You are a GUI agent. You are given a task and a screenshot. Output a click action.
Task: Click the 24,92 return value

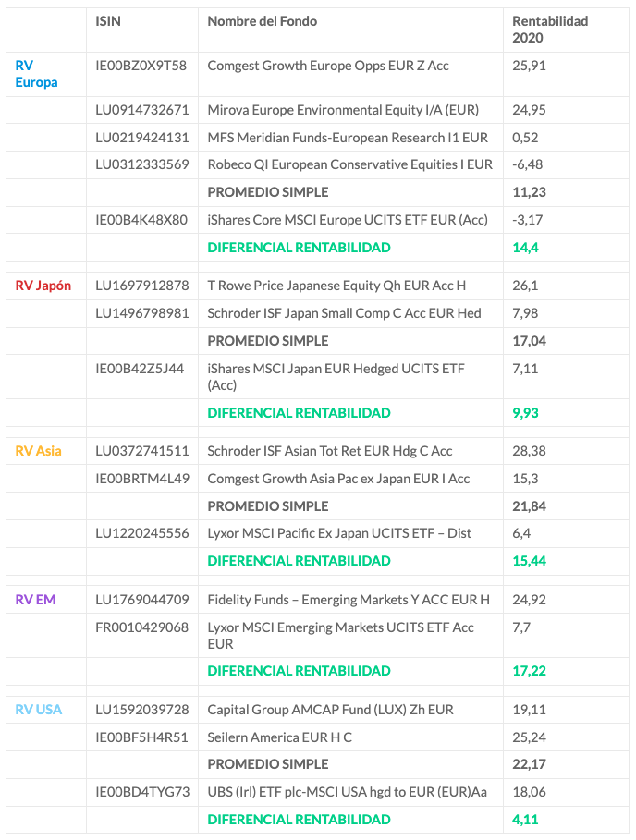pos(529,600)
